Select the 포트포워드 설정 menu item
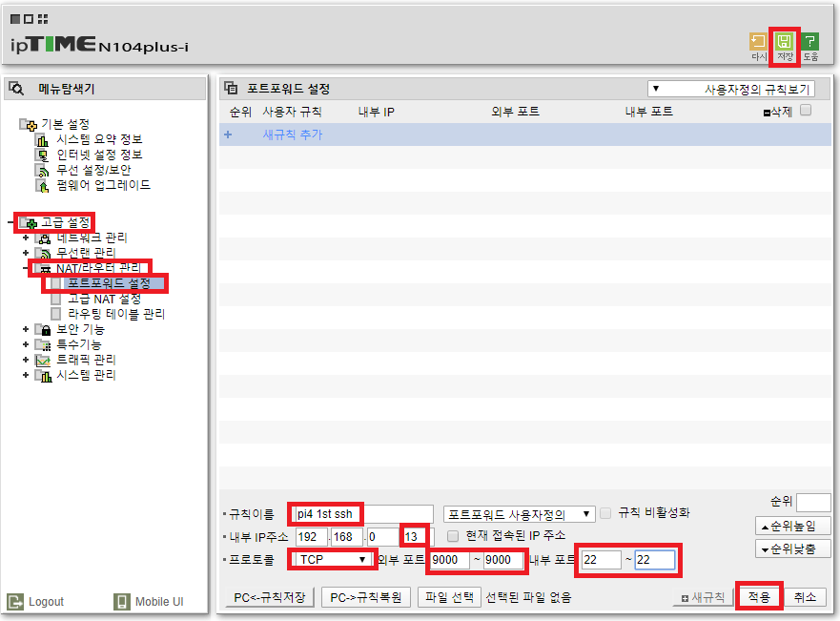The height and width of the screenshot is (621, 840). 109,283
